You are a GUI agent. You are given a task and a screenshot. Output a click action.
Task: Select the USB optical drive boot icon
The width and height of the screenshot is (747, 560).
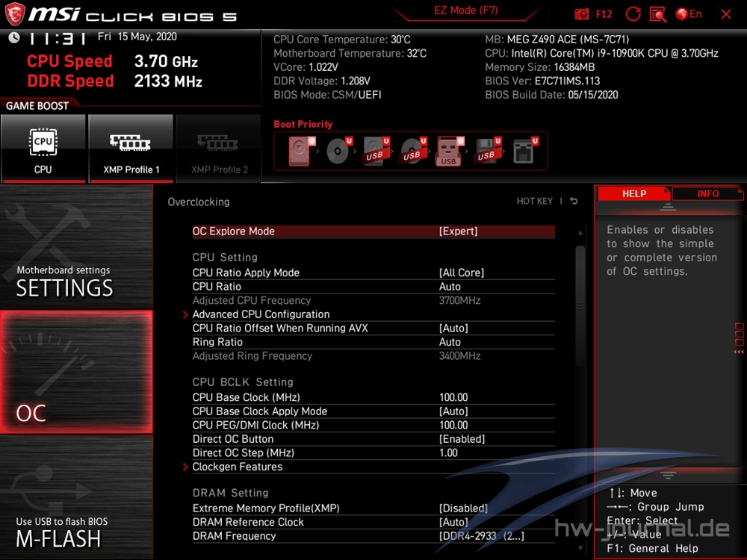point(413,151)
